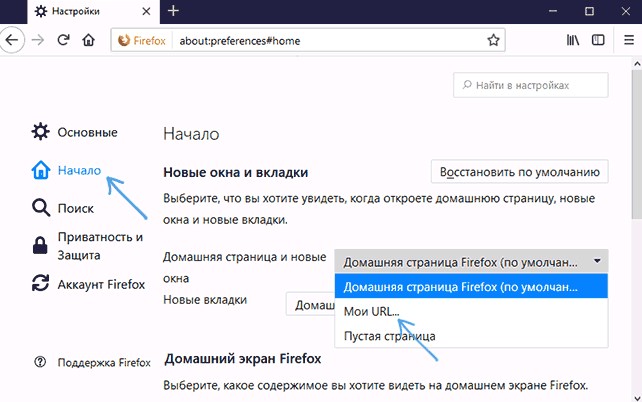Bookmark this page with the star icon
This screenshot has height=402, width=642.
493,40
